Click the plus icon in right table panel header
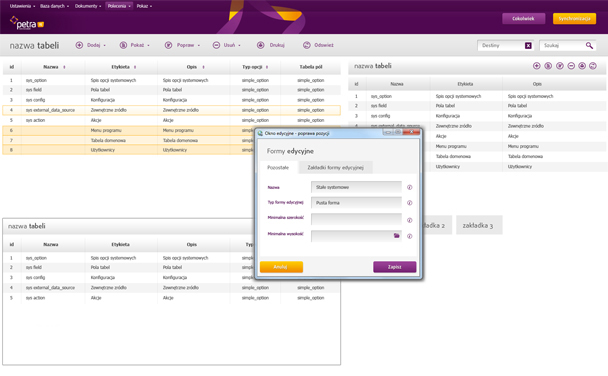 tap(537, 66)
